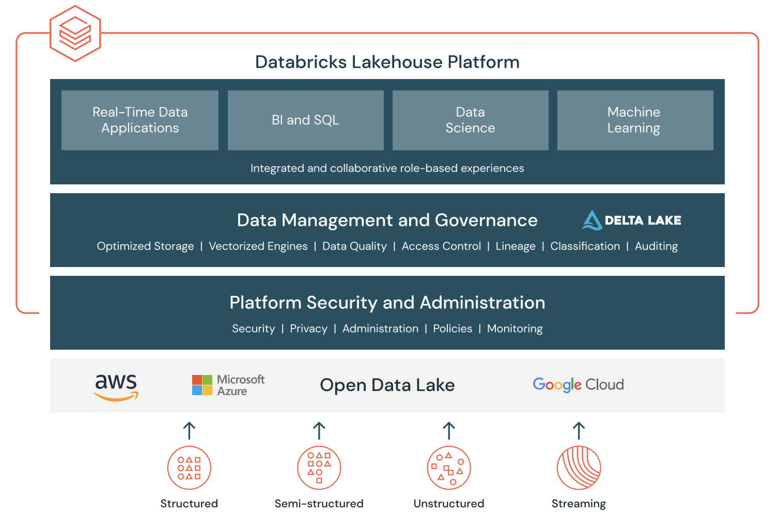779x532 pixels.
Task: Click the Monitoring label
Action: [x=515, y=328]
